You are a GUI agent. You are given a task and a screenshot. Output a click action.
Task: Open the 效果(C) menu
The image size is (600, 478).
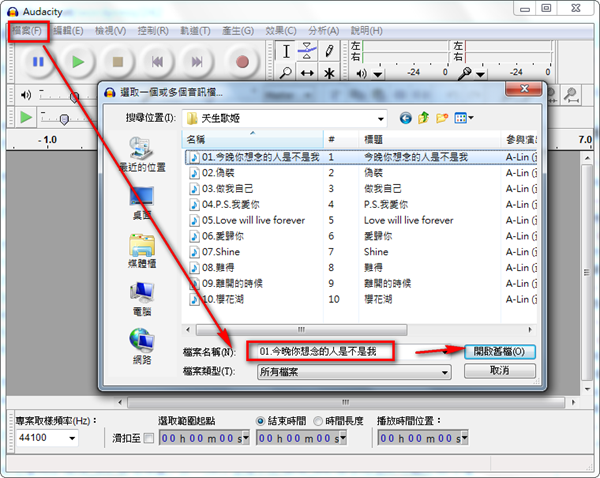pyautogui.click(x=280, y=31)
